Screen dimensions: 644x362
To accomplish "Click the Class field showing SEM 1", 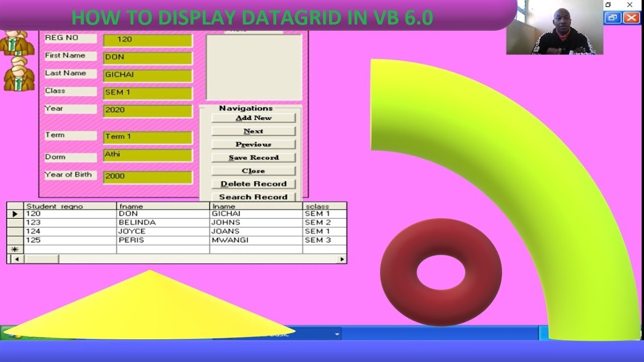I will pyautogui.click(x=147, y=93).
